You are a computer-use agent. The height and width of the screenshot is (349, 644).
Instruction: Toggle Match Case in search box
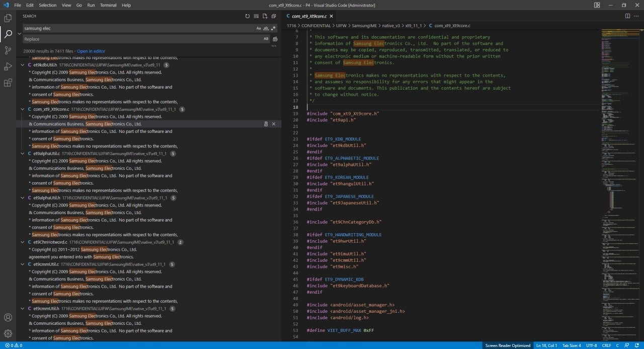tap(259, 29)
